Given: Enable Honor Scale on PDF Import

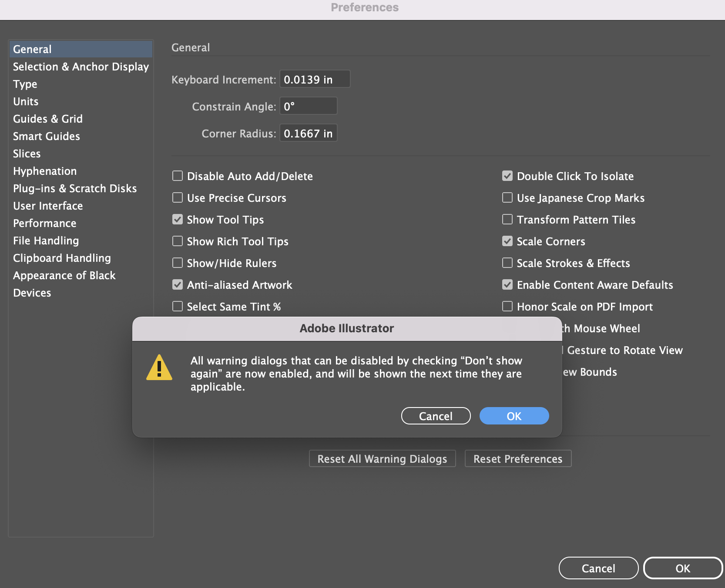Looking at the screenshot, I should (x=507, y=306).
